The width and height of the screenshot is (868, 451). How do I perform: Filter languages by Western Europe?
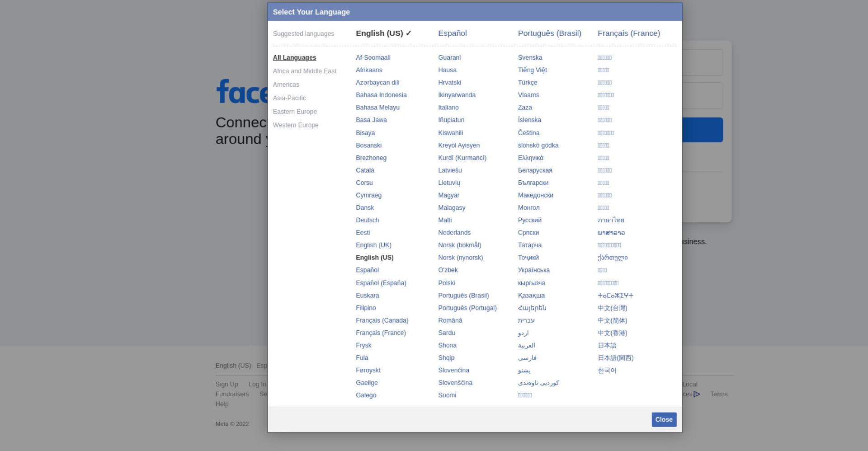pos(295,125)
